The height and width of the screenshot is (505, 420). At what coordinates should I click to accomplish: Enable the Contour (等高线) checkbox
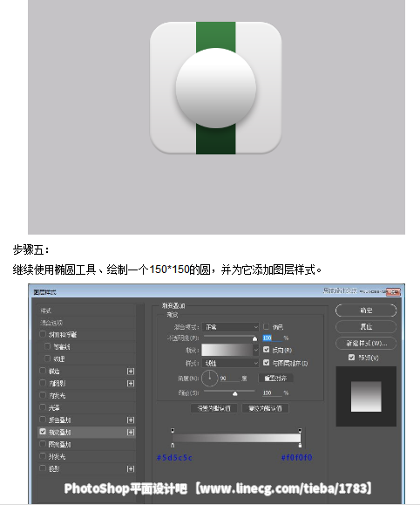pos(47,346)
